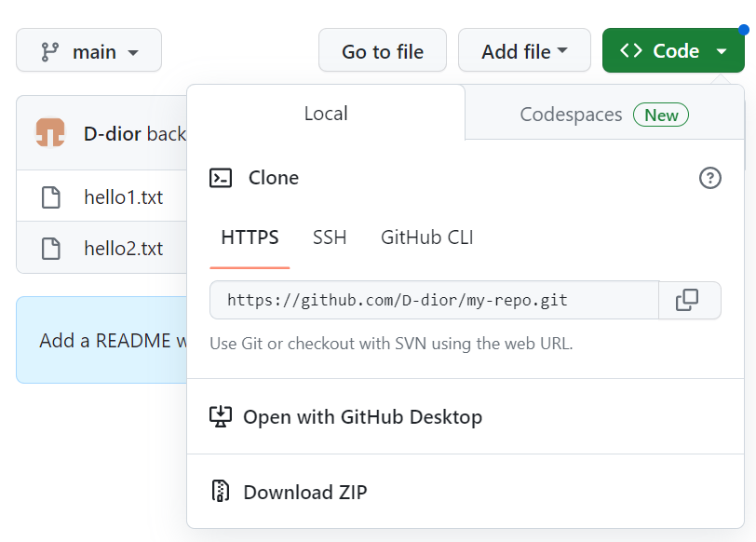Click the terminal icon beside Clone
Image resolution: width=756 pixels, height=542 pixels.
pos(221,178)
